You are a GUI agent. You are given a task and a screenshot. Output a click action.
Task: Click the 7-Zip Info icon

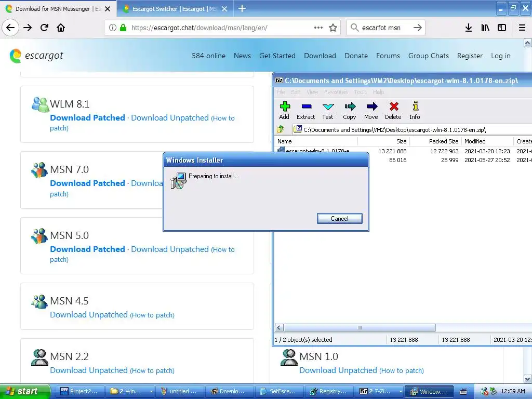coord(415,106)
